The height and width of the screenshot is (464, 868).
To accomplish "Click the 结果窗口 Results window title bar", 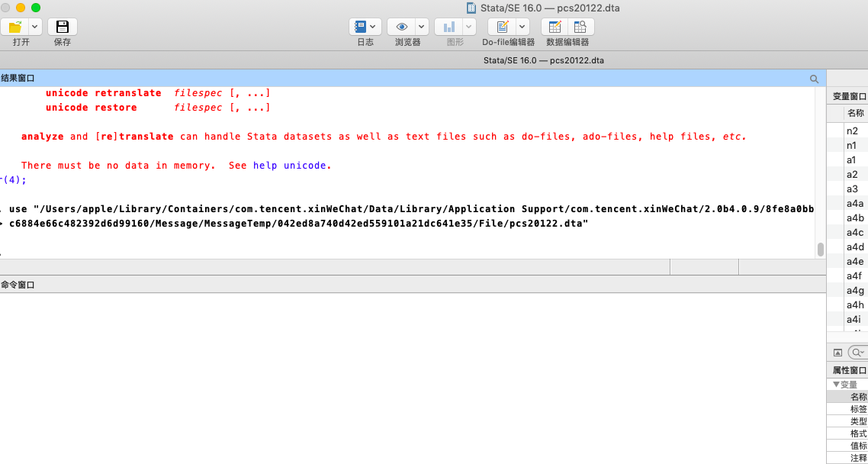I will coord(413,79).
